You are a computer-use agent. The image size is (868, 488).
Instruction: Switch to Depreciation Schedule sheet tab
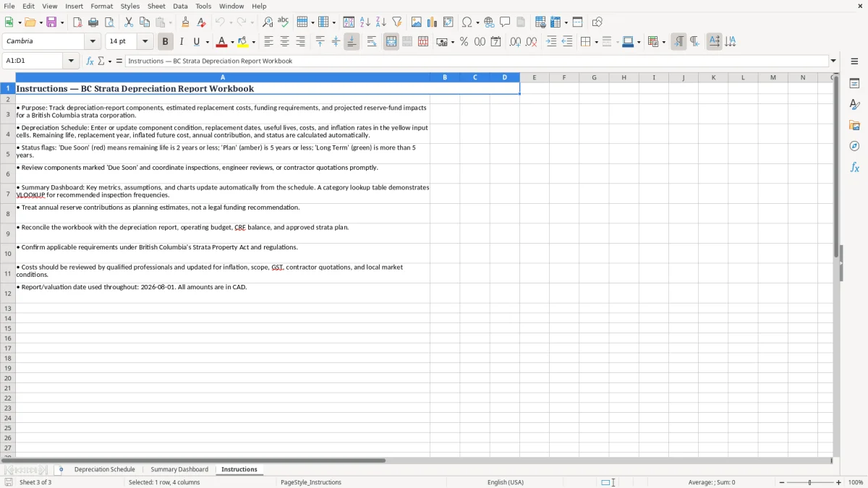[105, 469]
